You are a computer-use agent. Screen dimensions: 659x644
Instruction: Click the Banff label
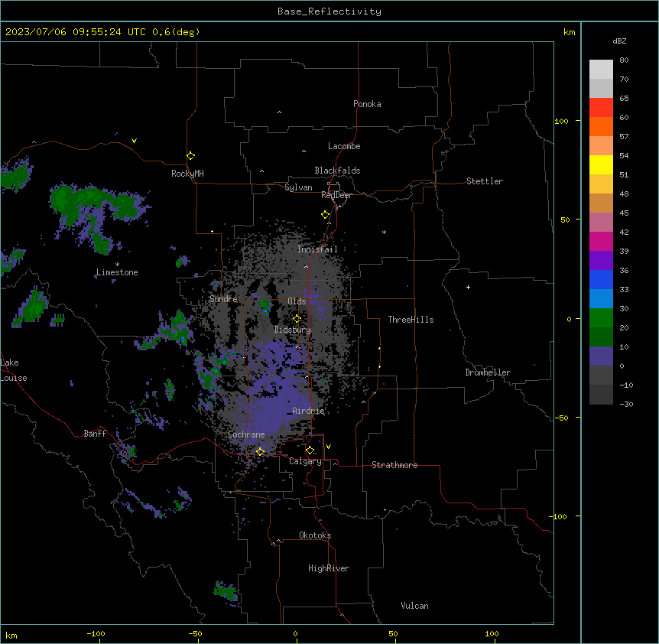tap(95, 434)
